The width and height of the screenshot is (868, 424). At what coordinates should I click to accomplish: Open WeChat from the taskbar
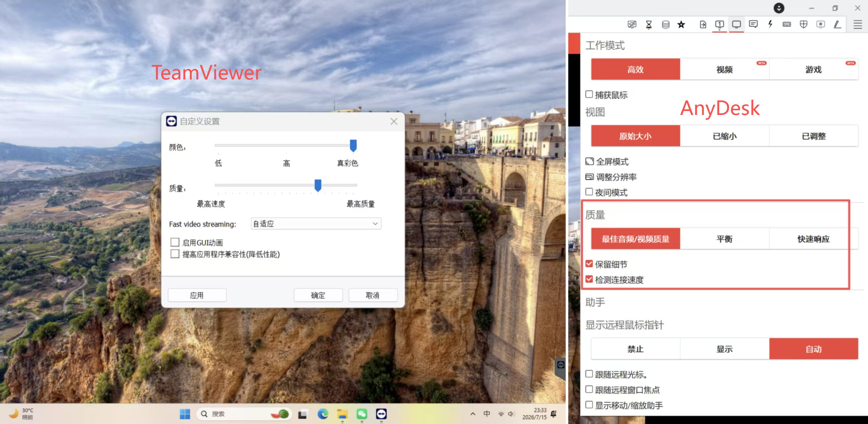(362, 413)
